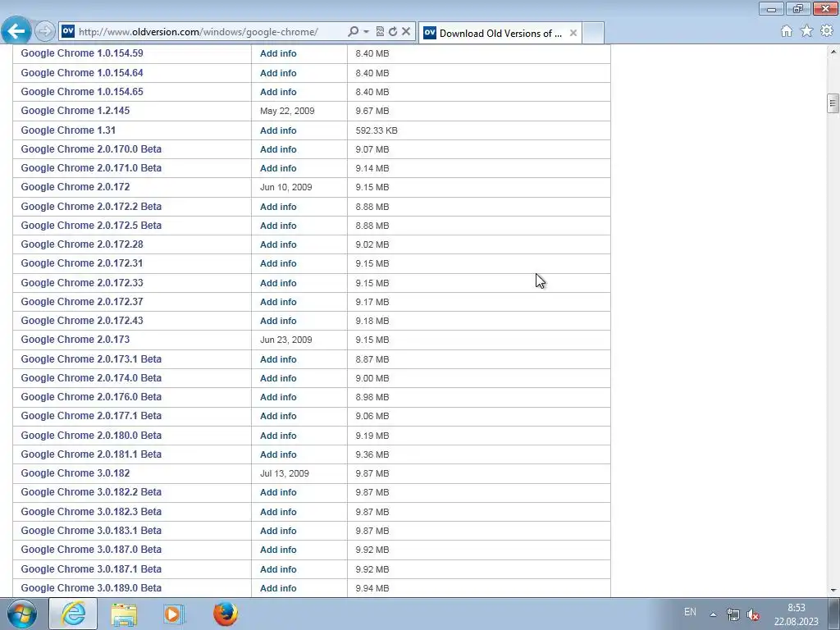
Task: Add info for Chrome 2.0.181.1 Beta
Action: [x=278, y=454]
